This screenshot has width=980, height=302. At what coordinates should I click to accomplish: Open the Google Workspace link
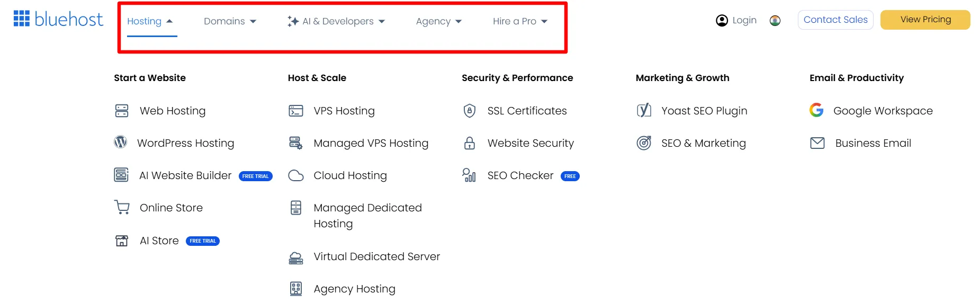(x=883, y=111)
